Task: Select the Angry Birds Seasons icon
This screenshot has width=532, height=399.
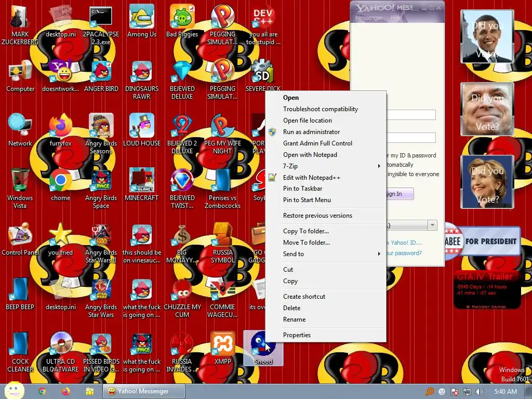Action: [101, 134]
